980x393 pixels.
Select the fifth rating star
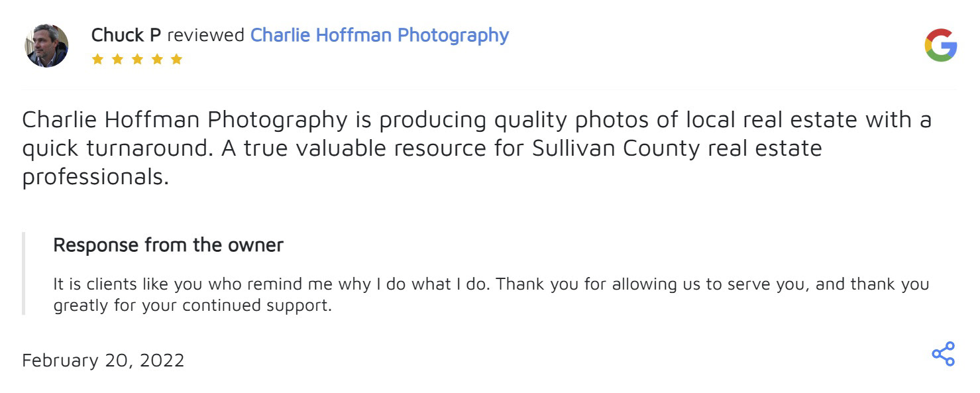[176, 59]
